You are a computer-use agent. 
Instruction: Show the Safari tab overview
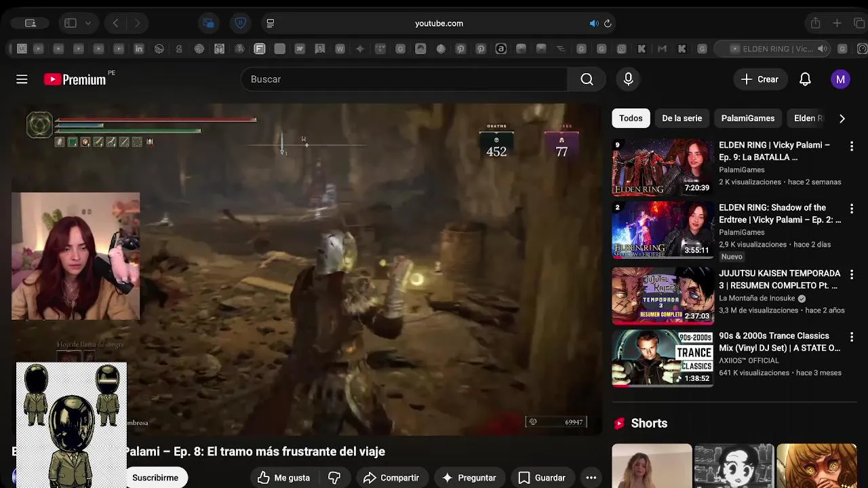click(x=859, y=23)
